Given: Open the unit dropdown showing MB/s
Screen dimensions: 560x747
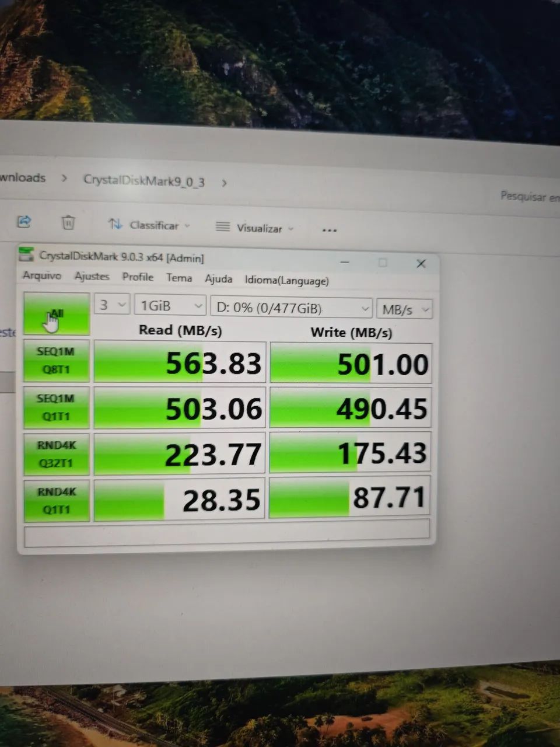Looking at the screenshot, I should point(405,309).
